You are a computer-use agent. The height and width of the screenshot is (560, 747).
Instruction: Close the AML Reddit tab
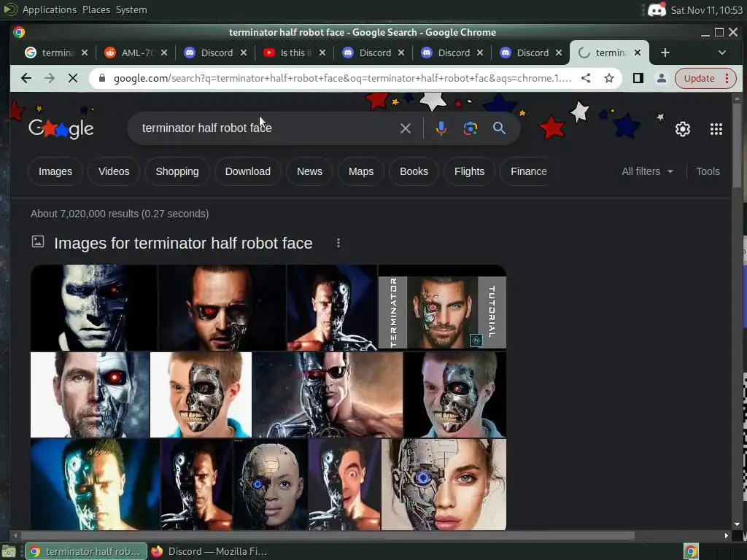(164, 52)
